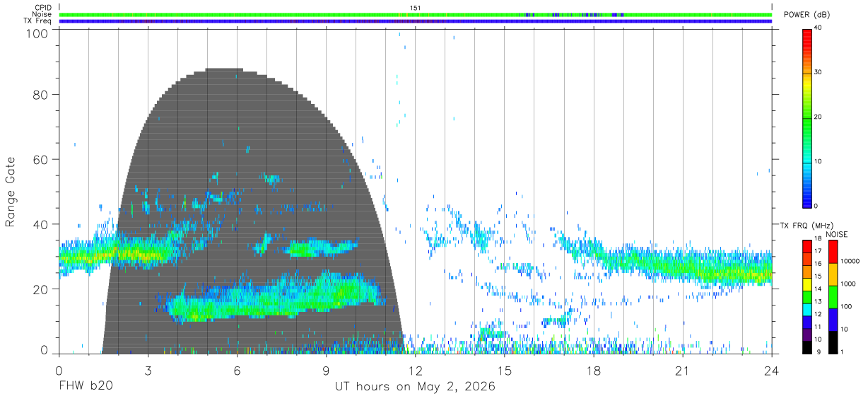Click the blue TX Freq strip above the plot
The width and height of the screenshot is (868, 401).
tap(415, 21)
